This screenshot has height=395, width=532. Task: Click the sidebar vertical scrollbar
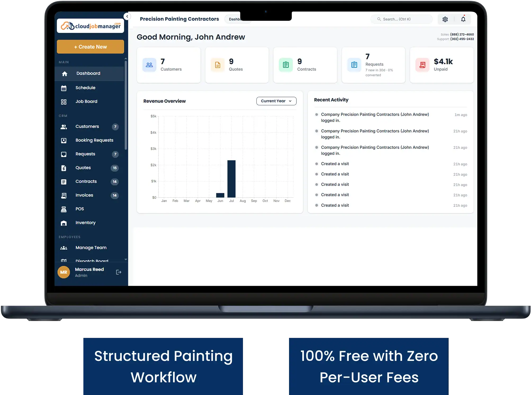(126, 106)
